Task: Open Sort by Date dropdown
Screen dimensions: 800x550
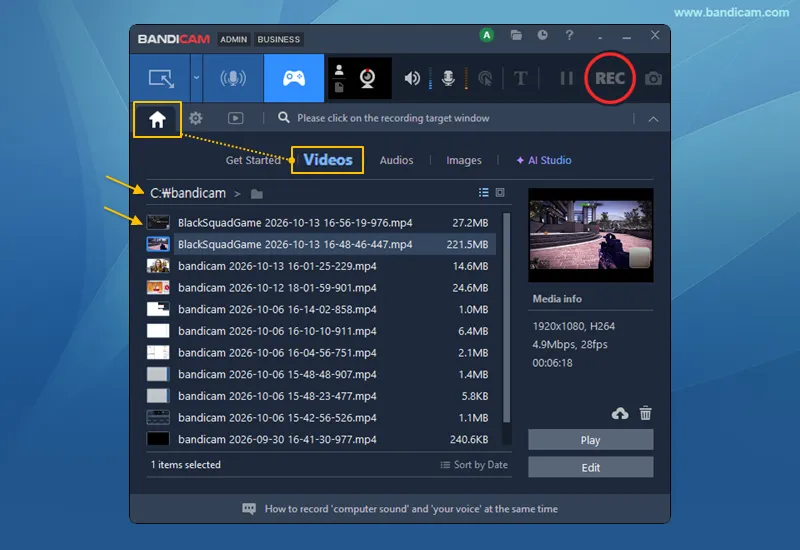Action: click(x=474, y=465)
